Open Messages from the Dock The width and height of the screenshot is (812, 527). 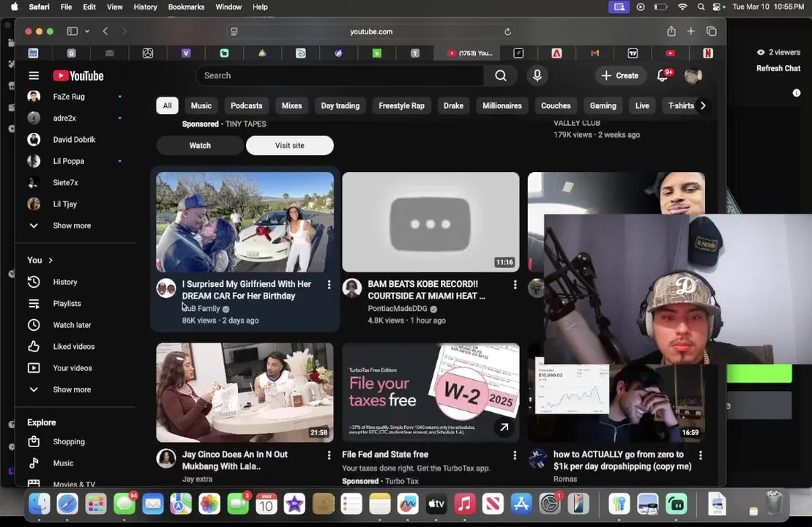124,504
